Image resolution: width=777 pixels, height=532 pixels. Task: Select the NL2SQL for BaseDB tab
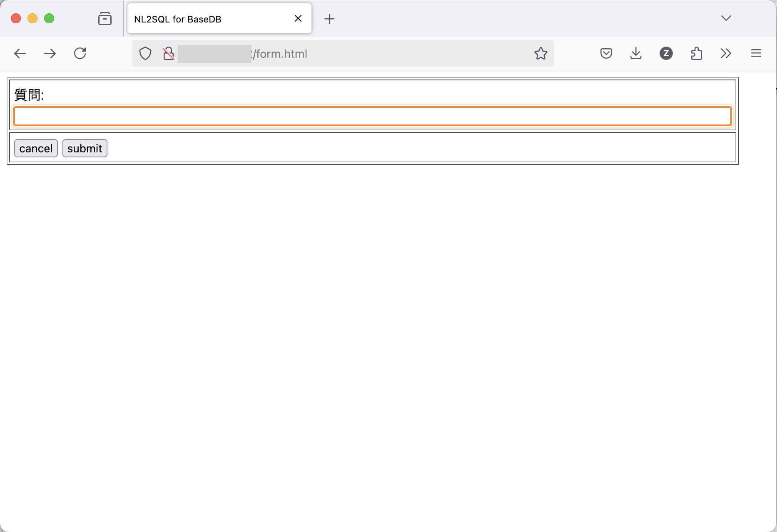(219, 19)
